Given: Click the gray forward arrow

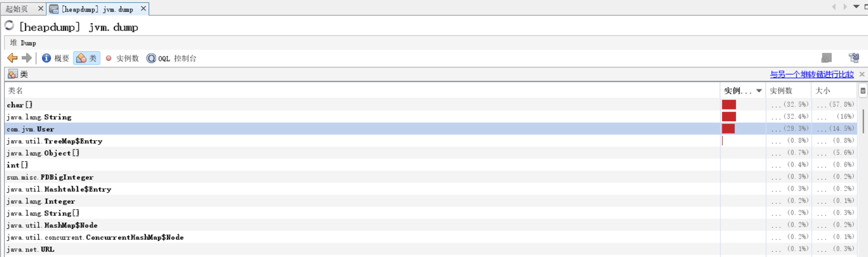Looking at the screenshot, I should point(27,58).
